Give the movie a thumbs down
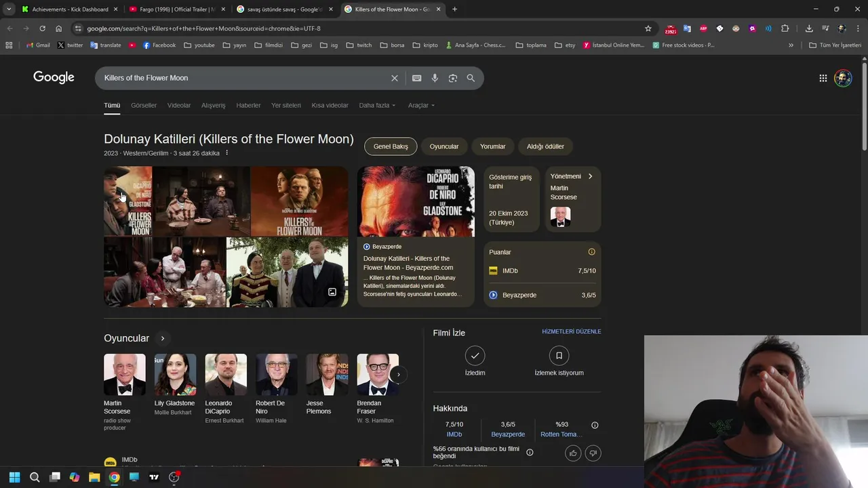Screen dimensions: 868x488 click(x=593, y=453)
